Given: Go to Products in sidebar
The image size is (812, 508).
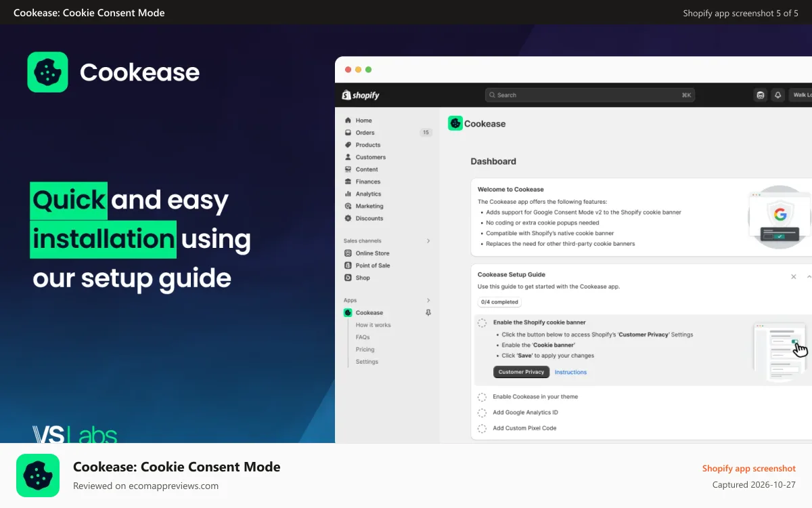Looking at the screenshot, I should click(x=368, y=145).
